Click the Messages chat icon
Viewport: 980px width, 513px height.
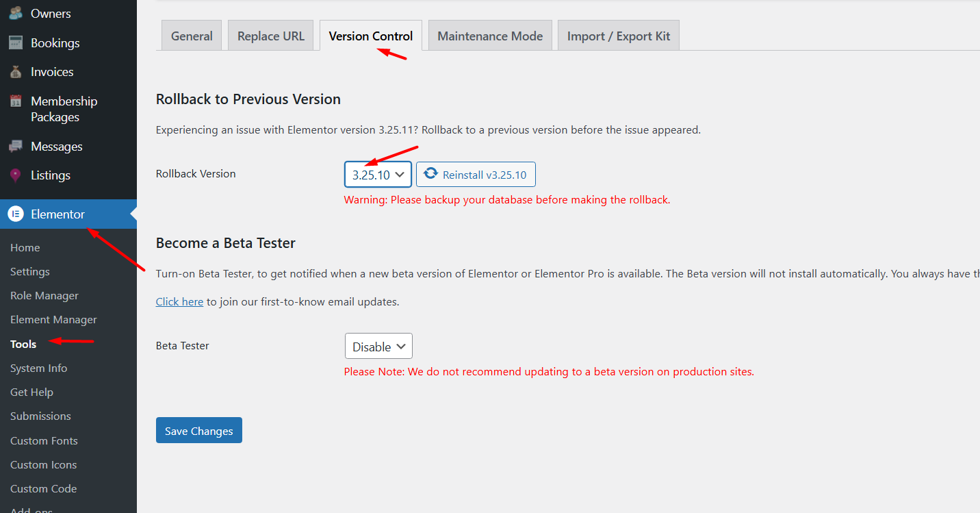(16, 147)
